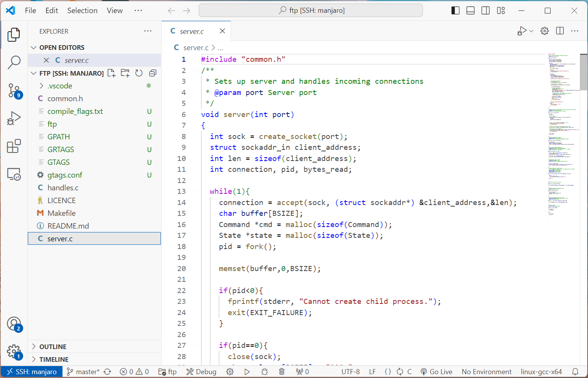Screen dimensions: 588x378
Task: Click No Environment in status bar
Action: tap(487, 371)
